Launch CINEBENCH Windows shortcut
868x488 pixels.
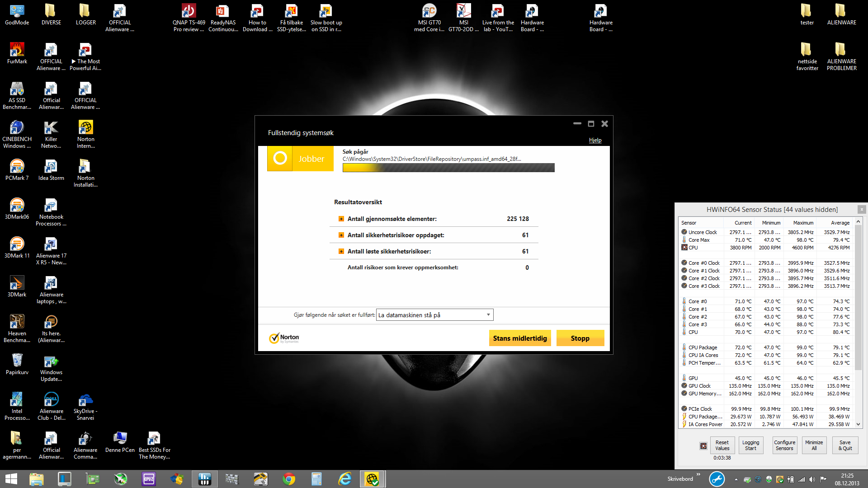point(17,135)
